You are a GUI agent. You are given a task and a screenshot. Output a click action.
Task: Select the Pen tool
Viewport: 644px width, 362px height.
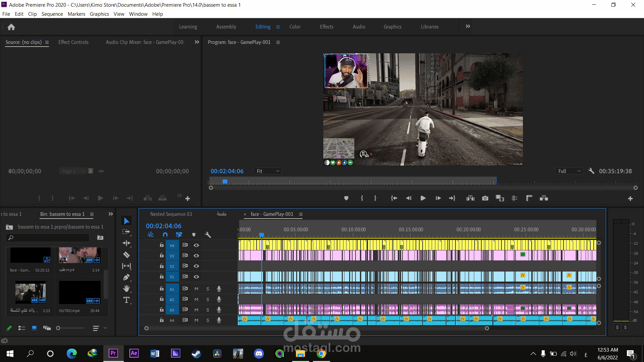pos(126,277)
